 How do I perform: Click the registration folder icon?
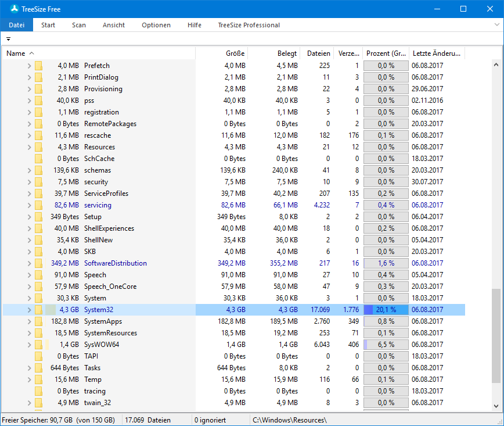[x=38, y=112]
